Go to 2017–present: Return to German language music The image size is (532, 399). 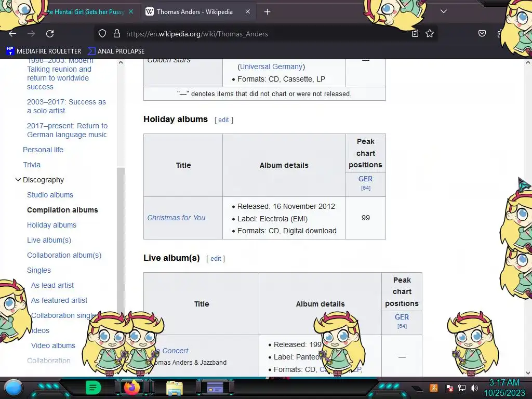(67, 130)
